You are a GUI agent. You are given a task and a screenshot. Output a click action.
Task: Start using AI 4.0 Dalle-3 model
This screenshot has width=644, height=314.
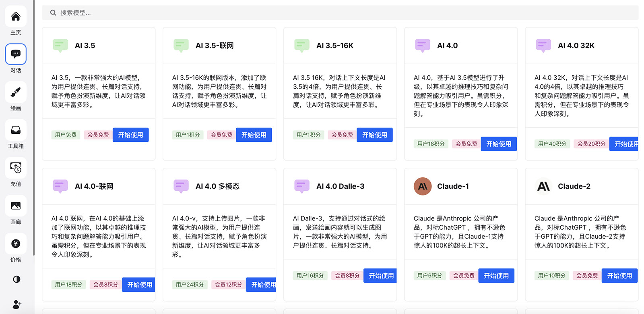tap(380, 276)
